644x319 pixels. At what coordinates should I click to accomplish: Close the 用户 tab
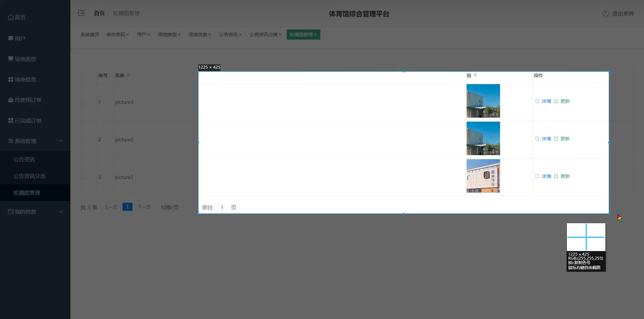tap(149, 35)
